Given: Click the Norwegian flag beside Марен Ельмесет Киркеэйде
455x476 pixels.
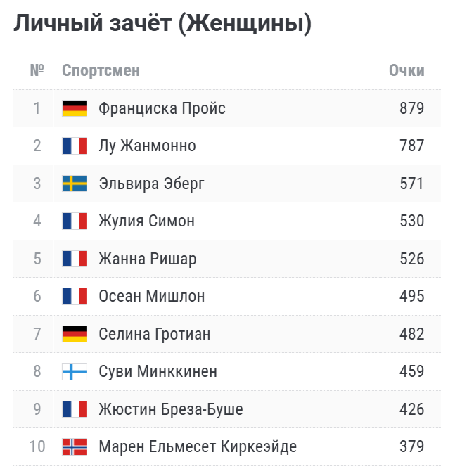Looking at the screenshot, I should click(75, 446).
